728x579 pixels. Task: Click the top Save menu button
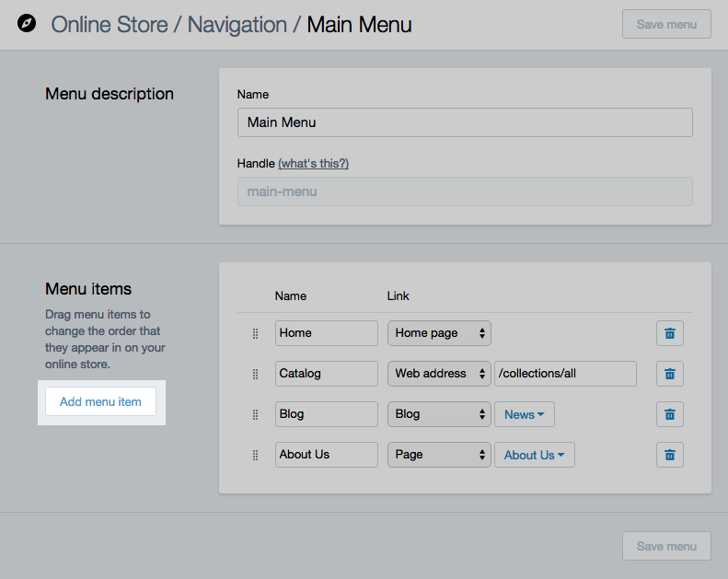[x=666, y=24]
